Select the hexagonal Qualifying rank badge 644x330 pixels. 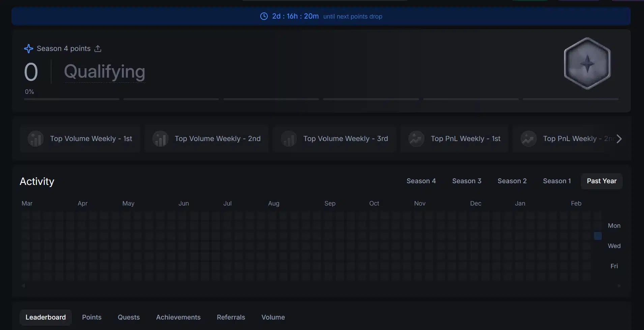pos(587,63)
